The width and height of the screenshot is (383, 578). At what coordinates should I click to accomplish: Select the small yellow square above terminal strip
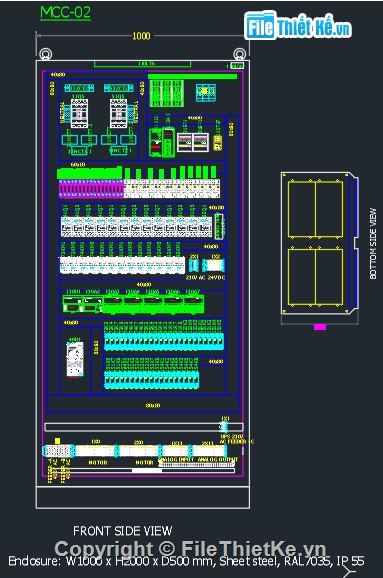57,441
